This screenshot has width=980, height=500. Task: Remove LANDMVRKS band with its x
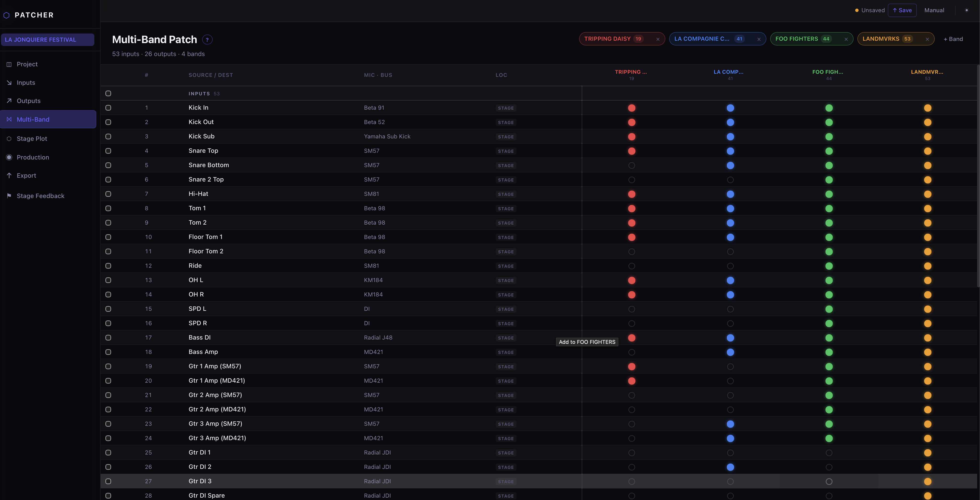pyautogui.click(x=928, y=39)
